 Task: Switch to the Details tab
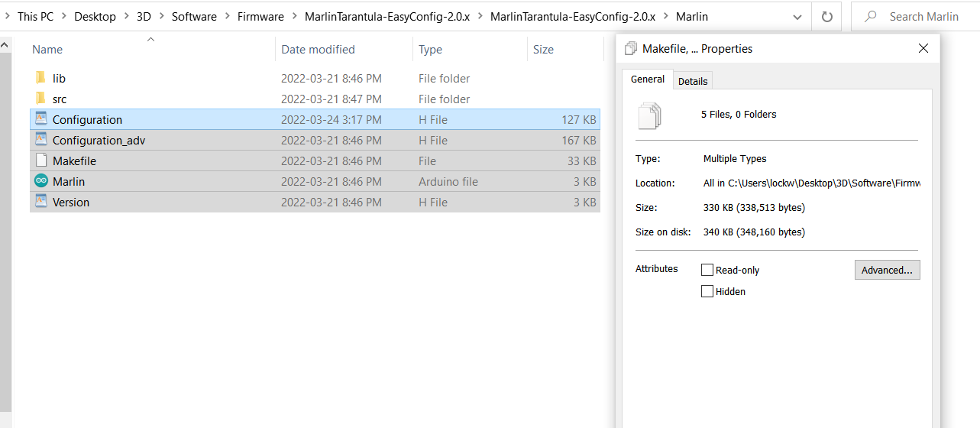[693, 81]
